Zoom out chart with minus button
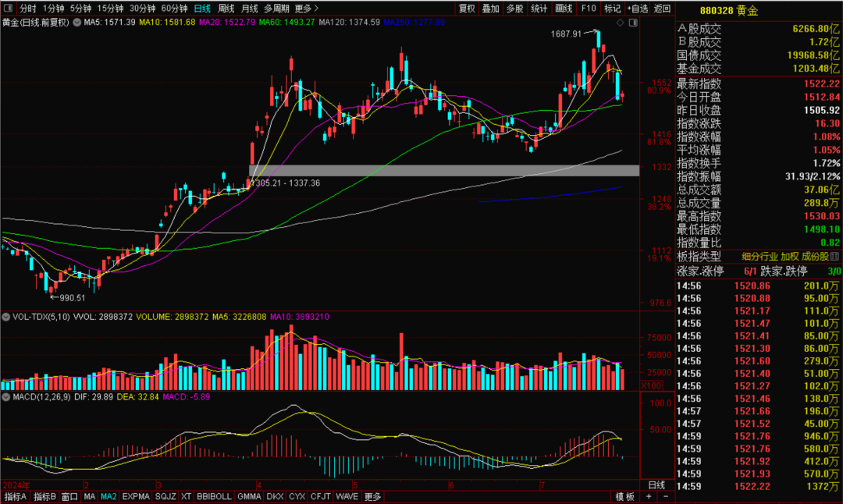Screen dimensions: 843x504 (666, 497)
